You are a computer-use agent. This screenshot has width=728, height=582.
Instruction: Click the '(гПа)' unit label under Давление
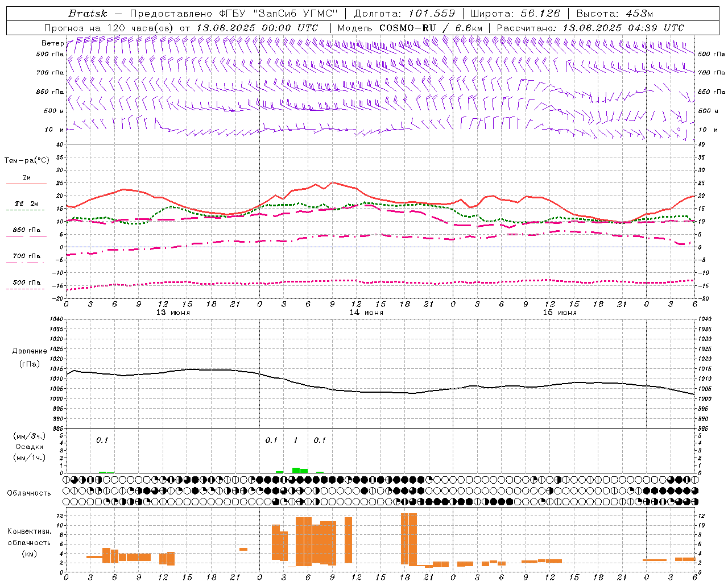click(30, 364)
